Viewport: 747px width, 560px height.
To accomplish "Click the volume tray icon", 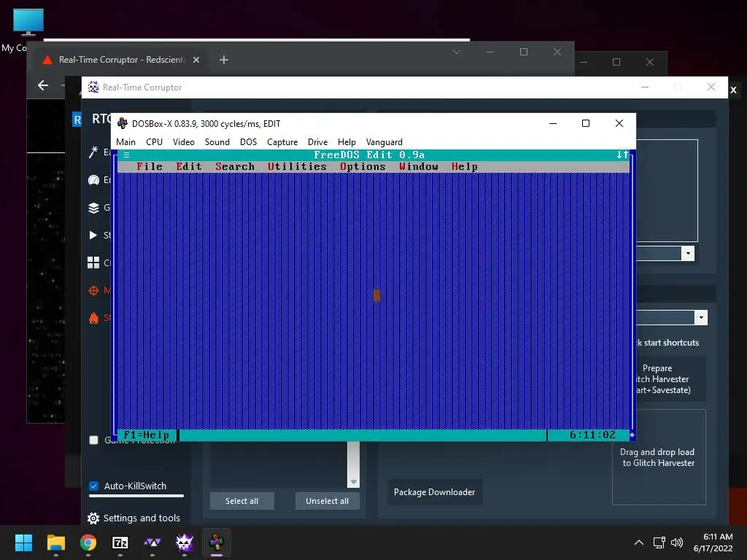I will click(x=676, y=542).
